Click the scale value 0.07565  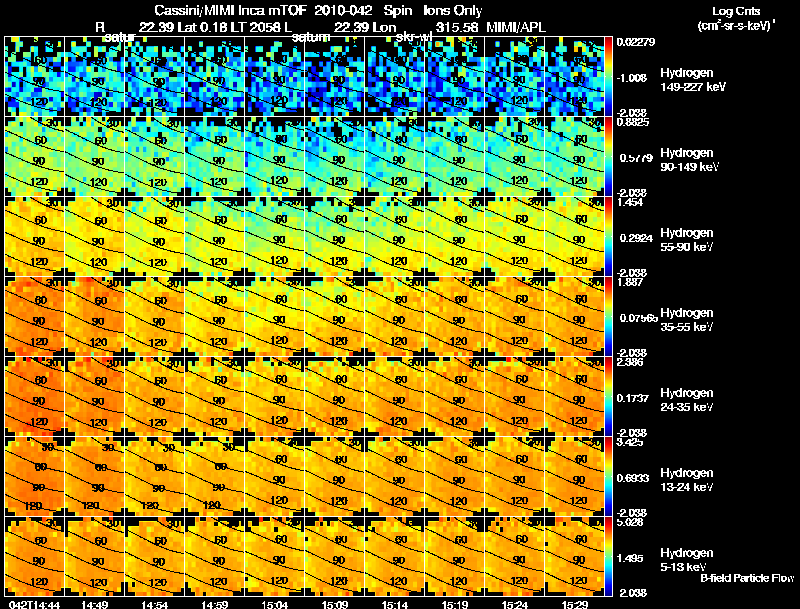pyautogui.click(x=638, y=318)
